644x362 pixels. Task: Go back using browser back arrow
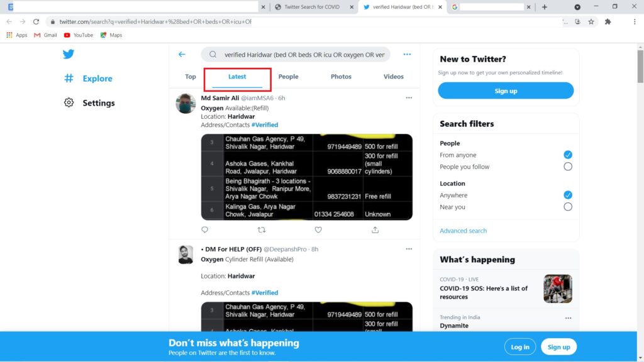tap(9, 22)
